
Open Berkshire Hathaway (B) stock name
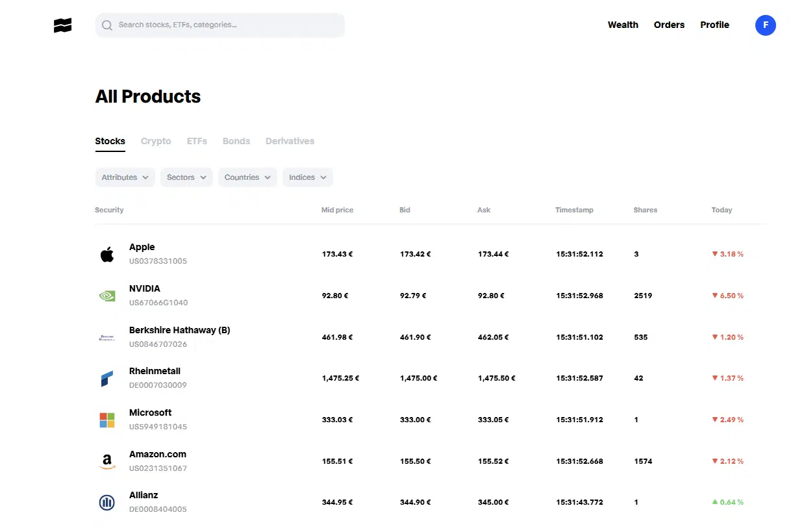(179, 330)
